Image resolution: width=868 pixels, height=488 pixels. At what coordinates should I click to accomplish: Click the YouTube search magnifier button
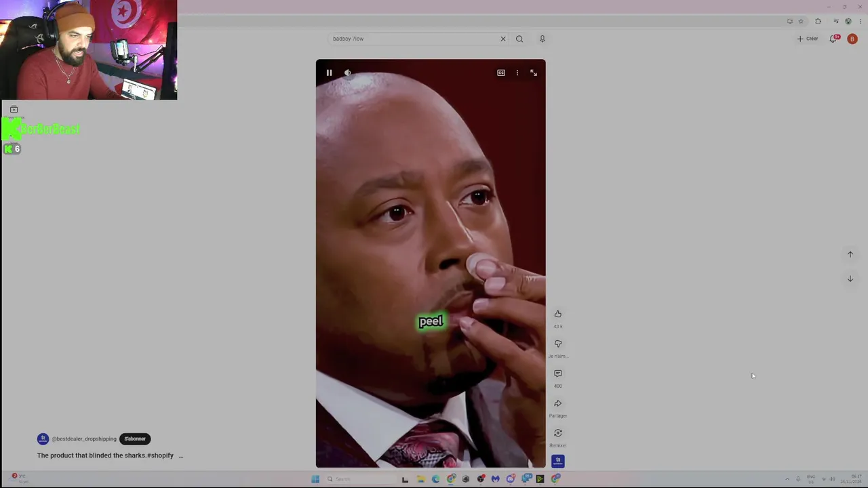tap(519, 39)
